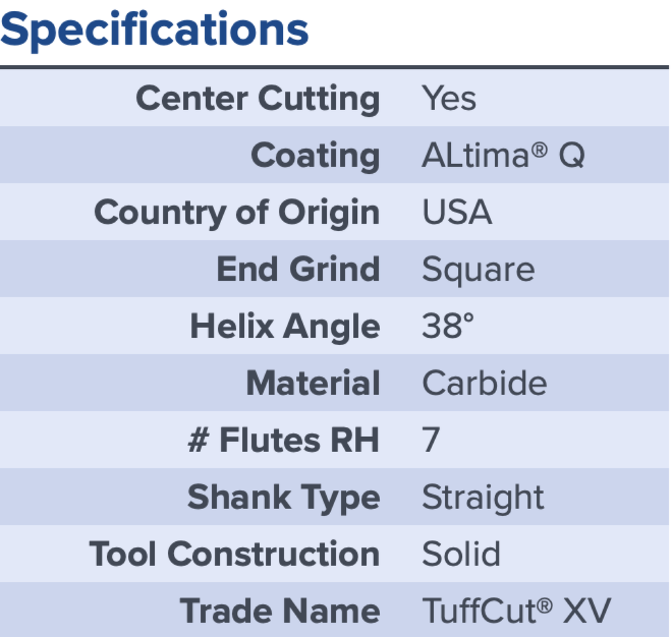Click the Specifications heading

[x=155, y=30]
